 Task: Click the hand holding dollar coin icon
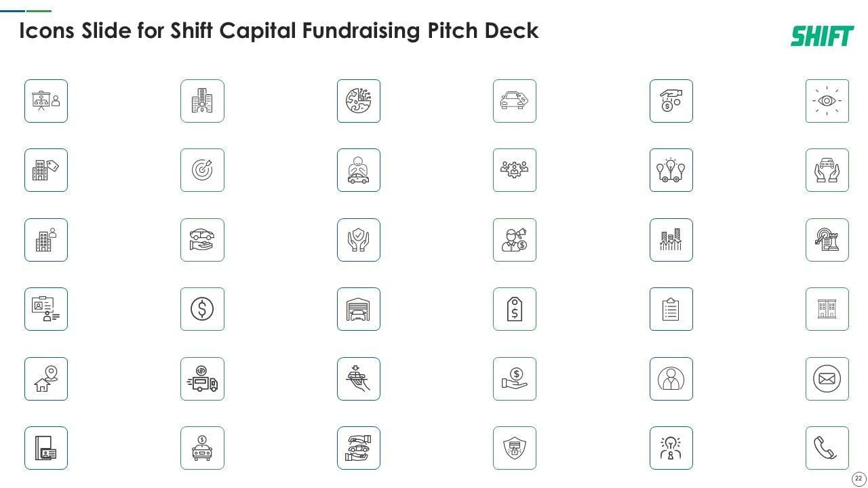click(514, 379)
